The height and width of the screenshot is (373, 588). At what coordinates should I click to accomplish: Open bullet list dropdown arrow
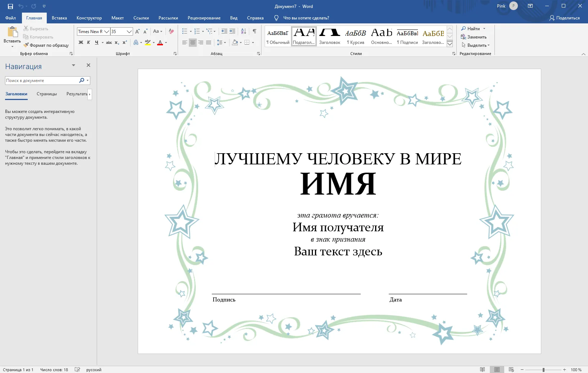[191, 31]
